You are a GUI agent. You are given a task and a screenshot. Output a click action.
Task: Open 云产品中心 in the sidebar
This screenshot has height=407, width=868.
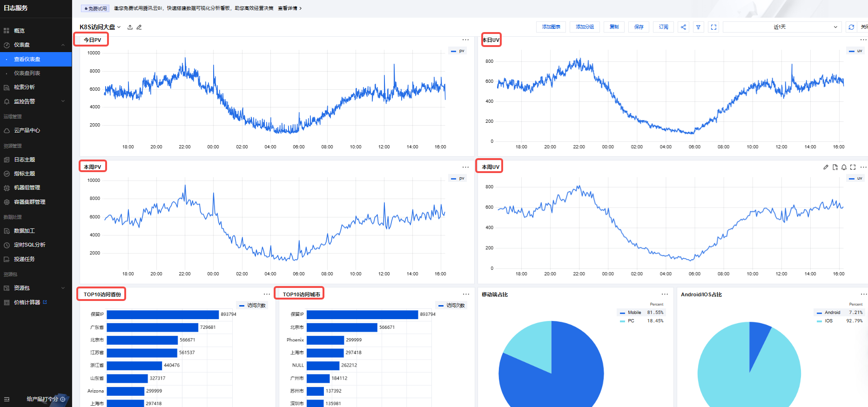[27, 130]
